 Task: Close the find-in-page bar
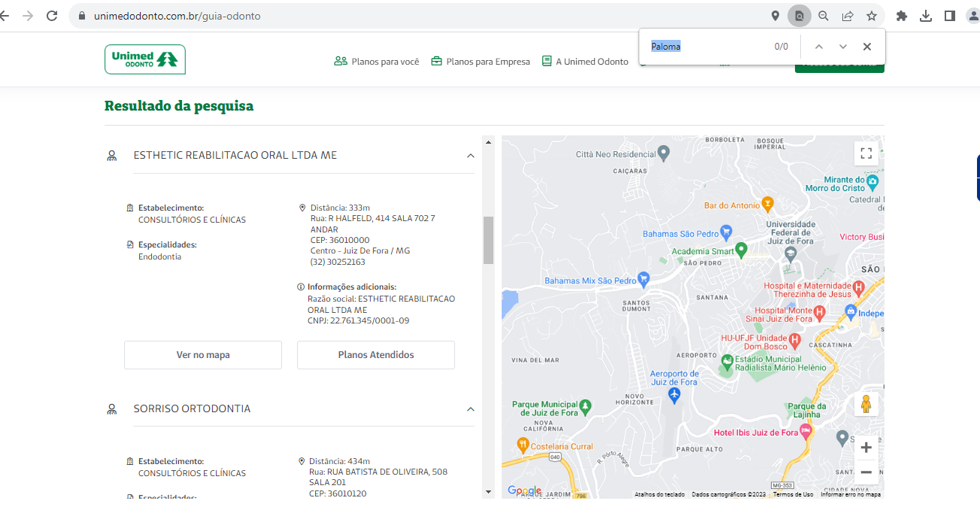(x=866, y=47)
